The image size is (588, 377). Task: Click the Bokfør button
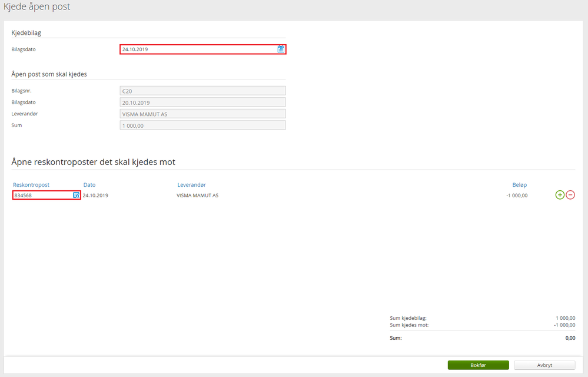tap(478, 365)
